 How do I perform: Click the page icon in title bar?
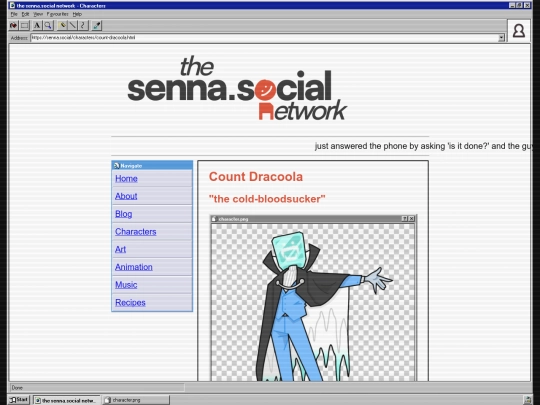coord(12,6)
